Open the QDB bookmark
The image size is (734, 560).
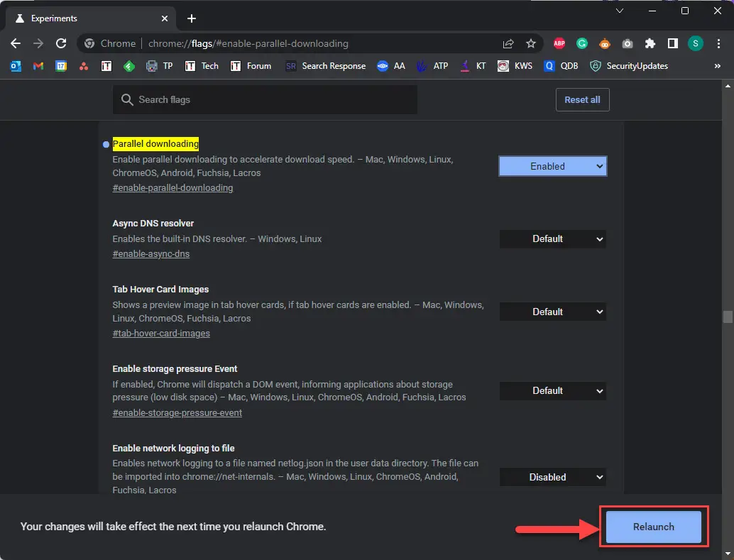point(561,66)
